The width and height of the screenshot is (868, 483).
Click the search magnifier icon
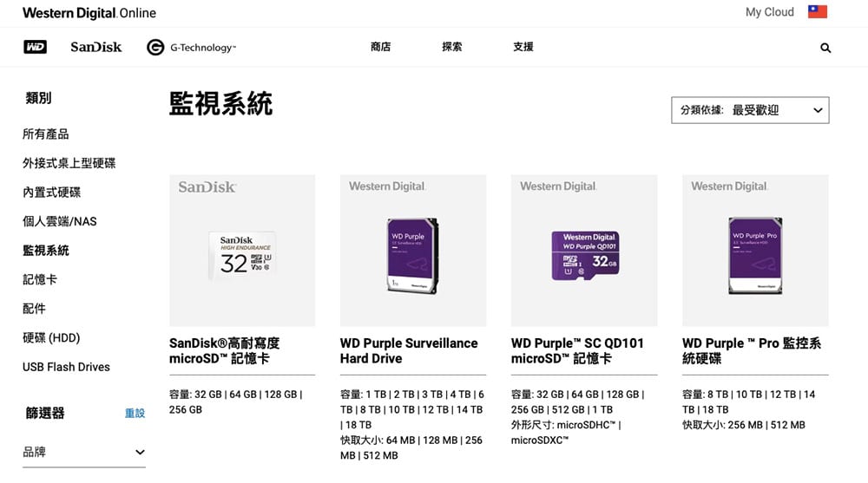click(x=825, y=49)
